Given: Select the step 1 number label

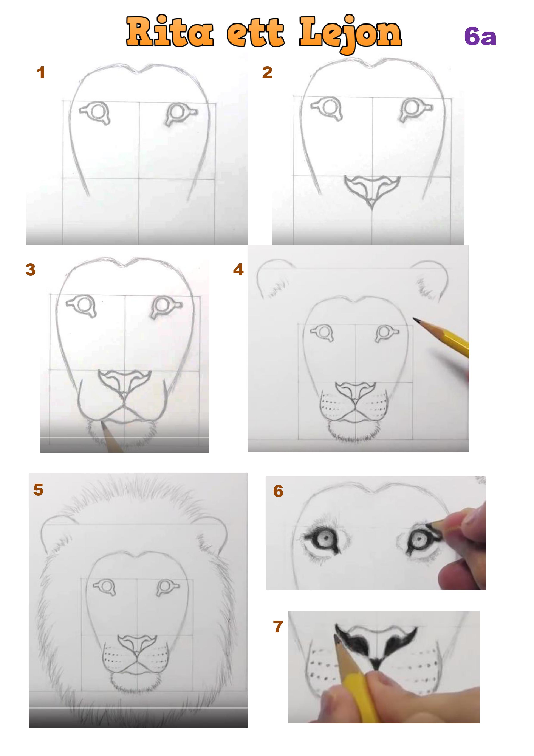Looking at the screenshot, I should pyautogui.click(x=41, y=72).
